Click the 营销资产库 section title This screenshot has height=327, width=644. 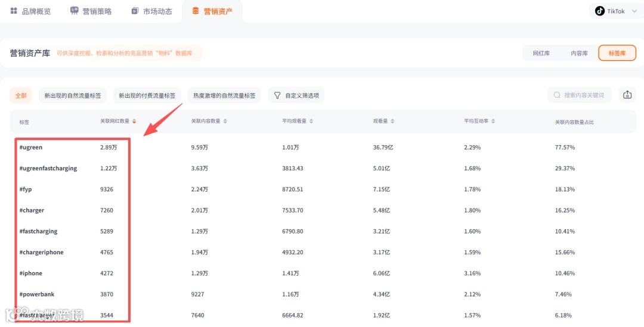30,54
